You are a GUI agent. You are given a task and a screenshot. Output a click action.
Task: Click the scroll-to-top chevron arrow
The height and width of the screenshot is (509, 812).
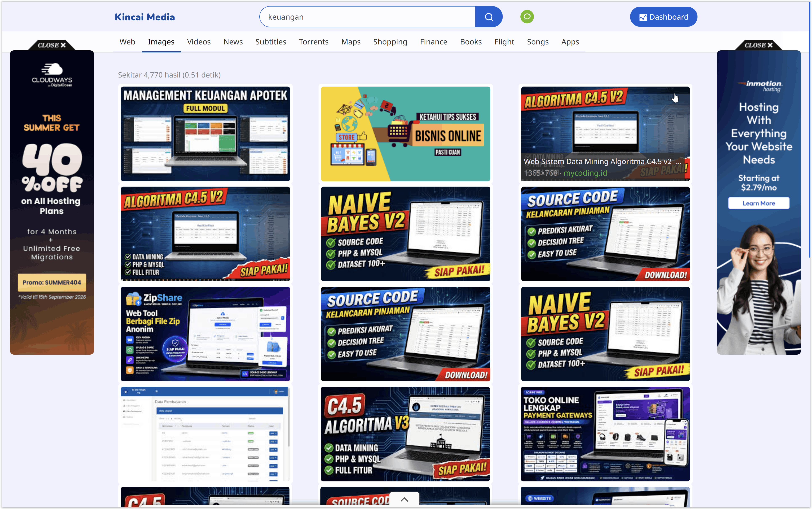tap(404, 499)
